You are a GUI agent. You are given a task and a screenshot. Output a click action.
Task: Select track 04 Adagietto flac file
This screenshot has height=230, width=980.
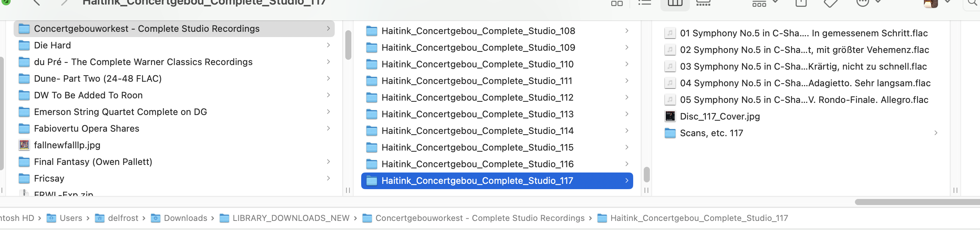[805, 83]
